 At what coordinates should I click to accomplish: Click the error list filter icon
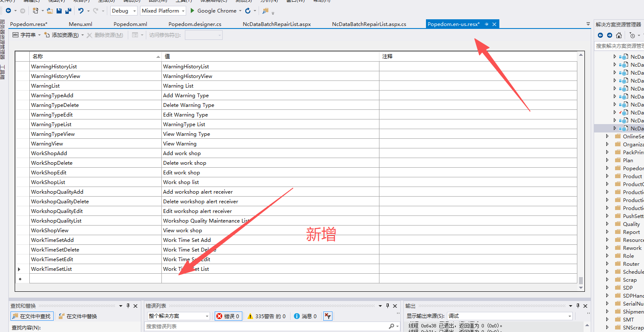coord(328,316)
